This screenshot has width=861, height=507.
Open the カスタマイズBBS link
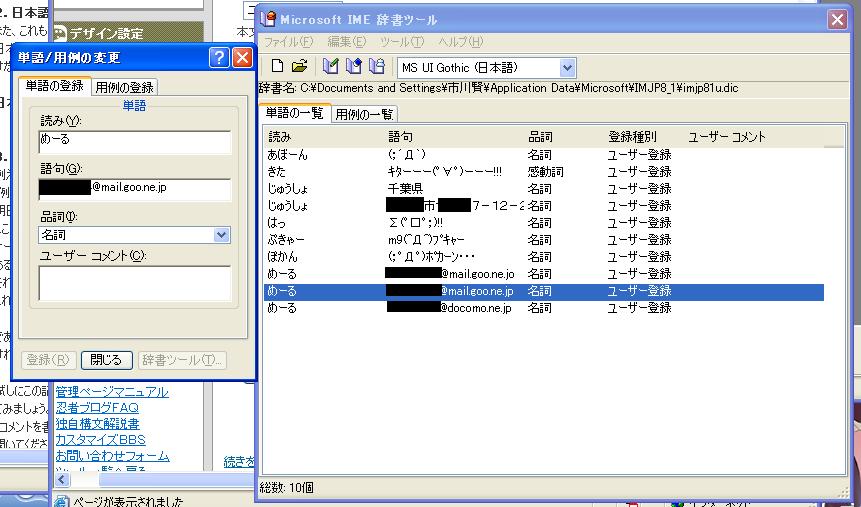(100, 439)
